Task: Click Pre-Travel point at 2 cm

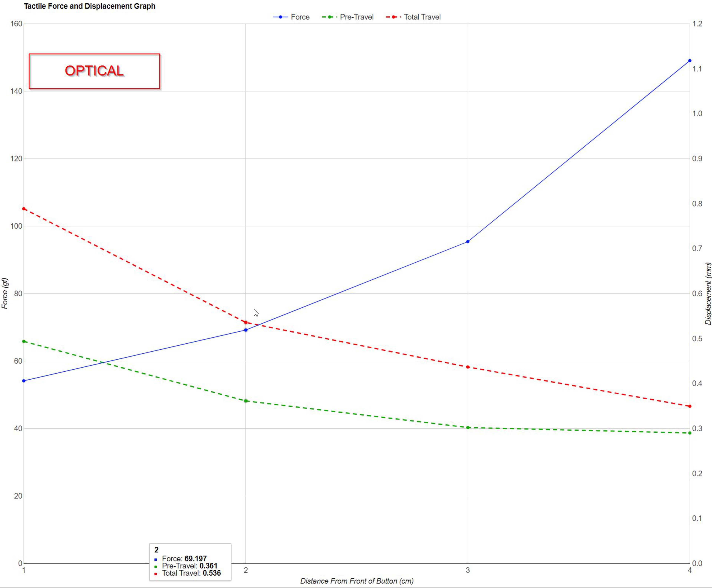Action: [x=246, y=401]
